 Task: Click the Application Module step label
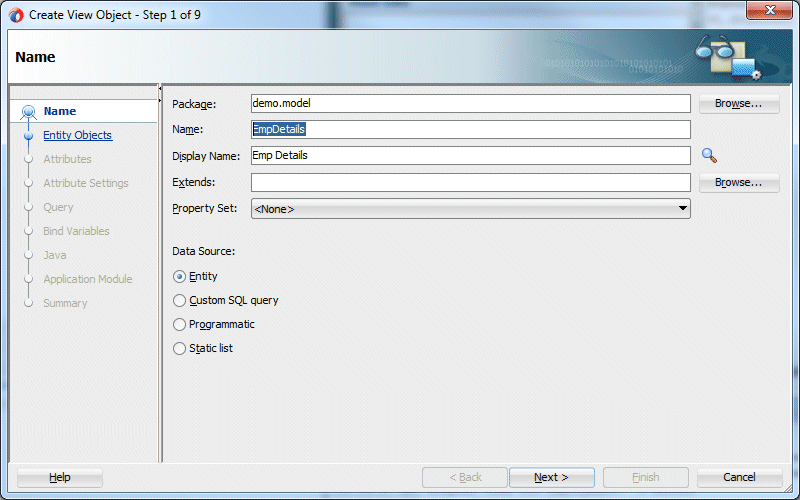[x=88, y=279]
